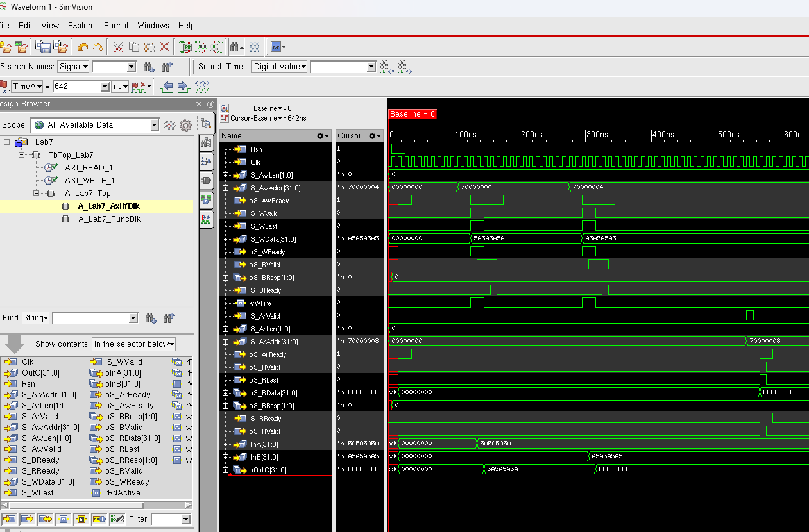Screen dimensions: 809x532
Task: Open the Show contents selector dropdown
Action: (133, 344)
